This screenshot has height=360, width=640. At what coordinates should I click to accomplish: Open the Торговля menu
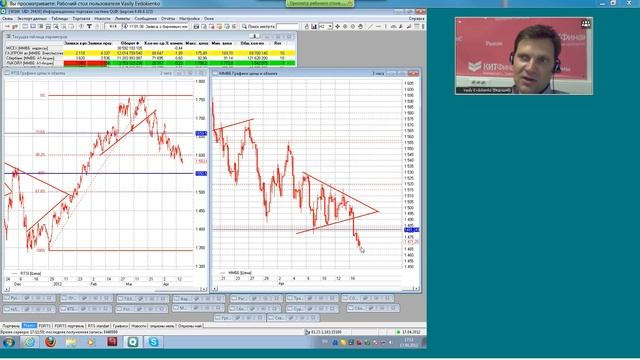(81, 19)
